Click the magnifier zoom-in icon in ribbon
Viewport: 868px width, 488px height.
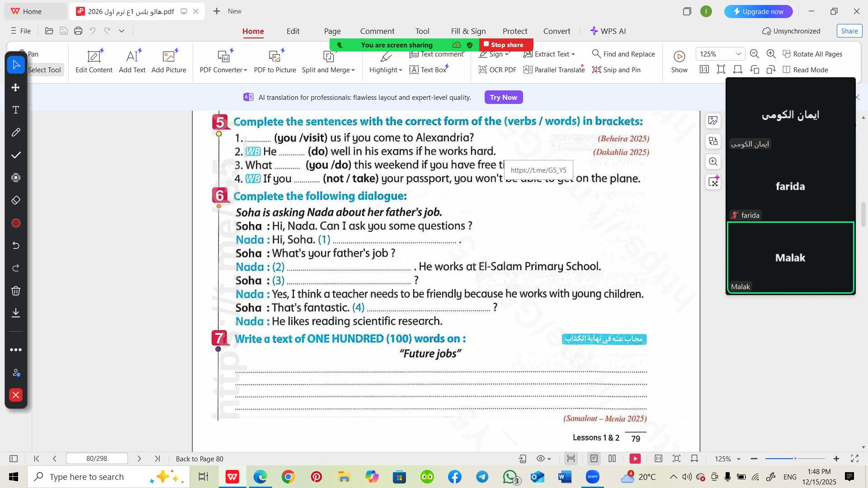coord(771,54)
